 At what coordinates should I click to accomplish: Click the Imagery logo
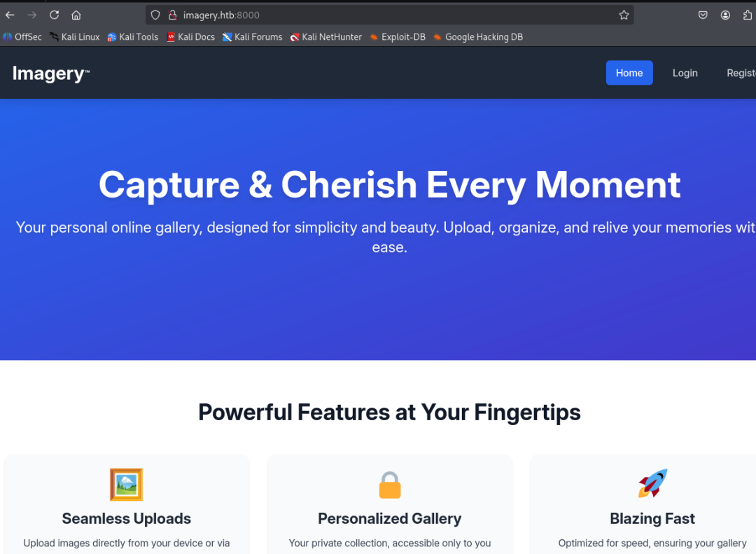coord(50,74)
